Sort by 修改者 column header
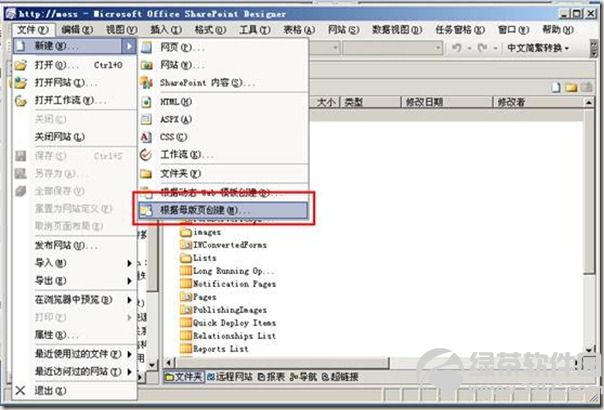604x410 pixels. (539, 102)
